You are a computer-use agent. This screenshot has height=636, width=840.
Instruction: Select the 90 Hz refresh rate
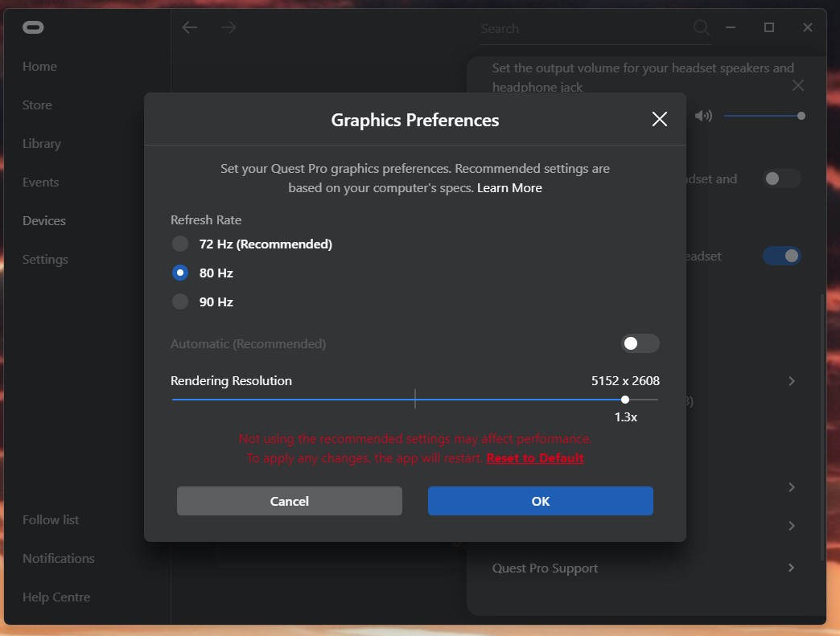180,302
